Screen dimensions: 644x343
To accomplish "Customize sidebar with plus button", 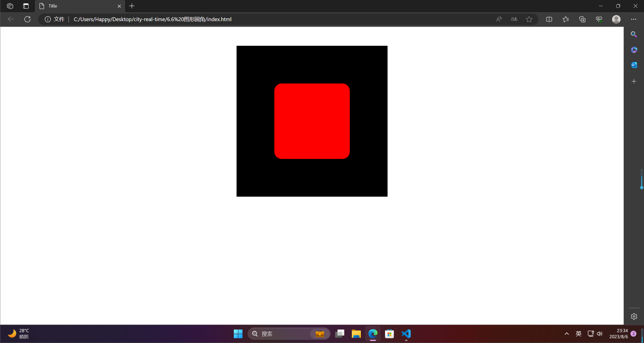I will tap(634, 81).
